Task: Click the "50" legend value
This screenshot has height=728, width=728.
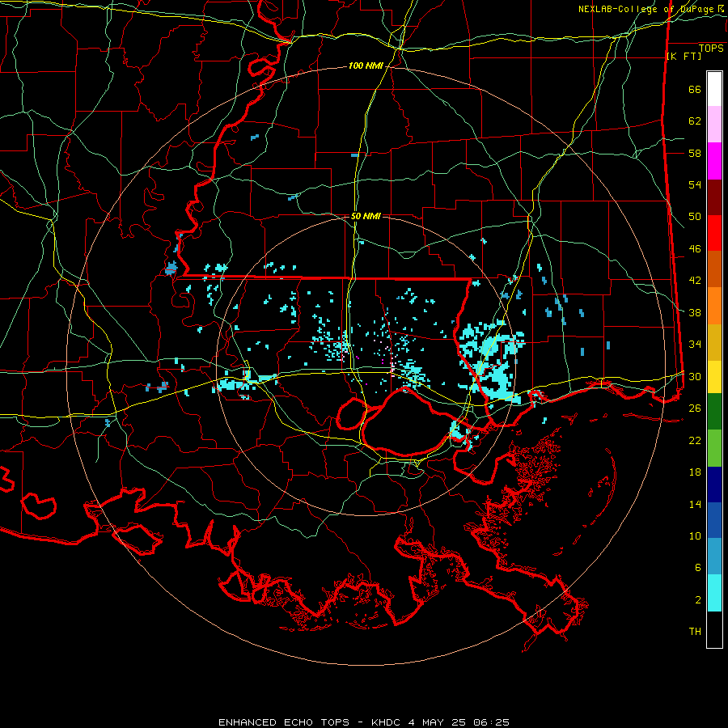Action: click(x=695, y=217)
